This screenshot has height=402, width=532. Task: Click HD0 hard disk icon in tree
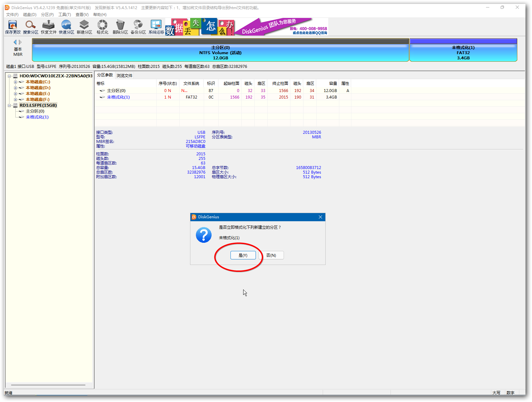pyautogui.click(x=15, y=76)
